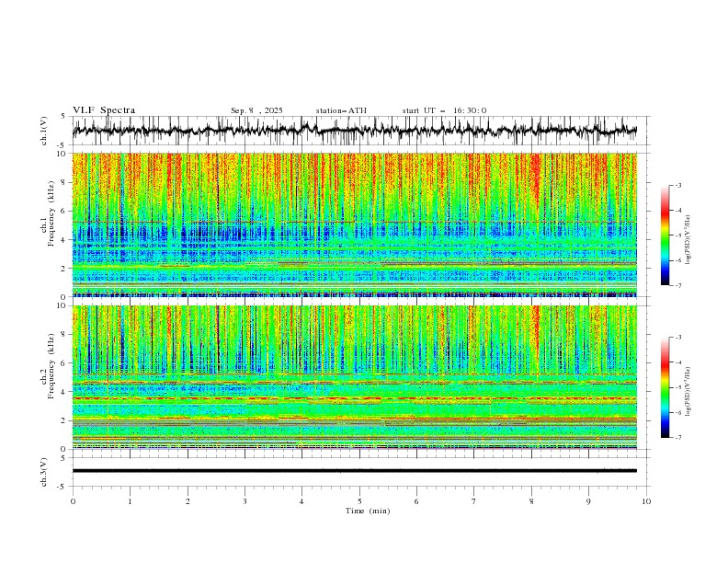Click time axis tick label "5"
This screenshot has height=563, width=728.
tap(359, 501)
